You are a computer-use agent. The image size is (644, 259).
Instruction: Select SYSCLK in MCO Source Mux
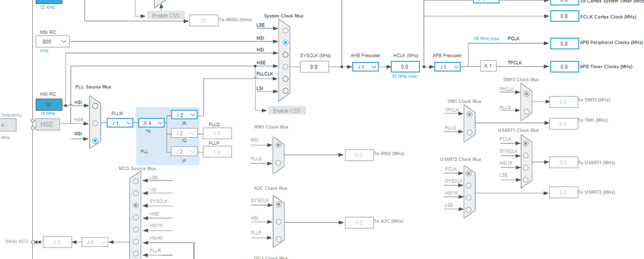[x=136, y=205]
